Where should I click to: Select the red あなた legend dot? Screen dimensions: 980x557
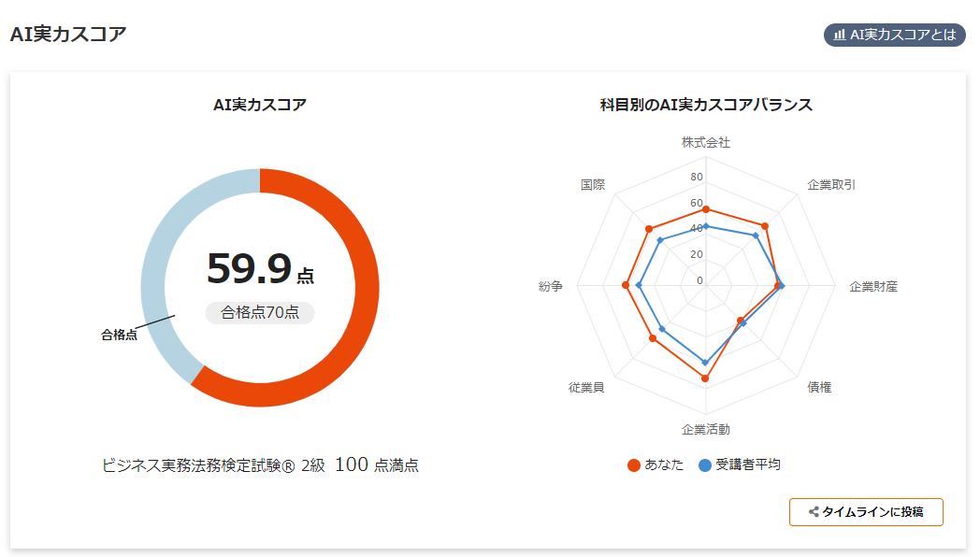[x=633, y=464]
